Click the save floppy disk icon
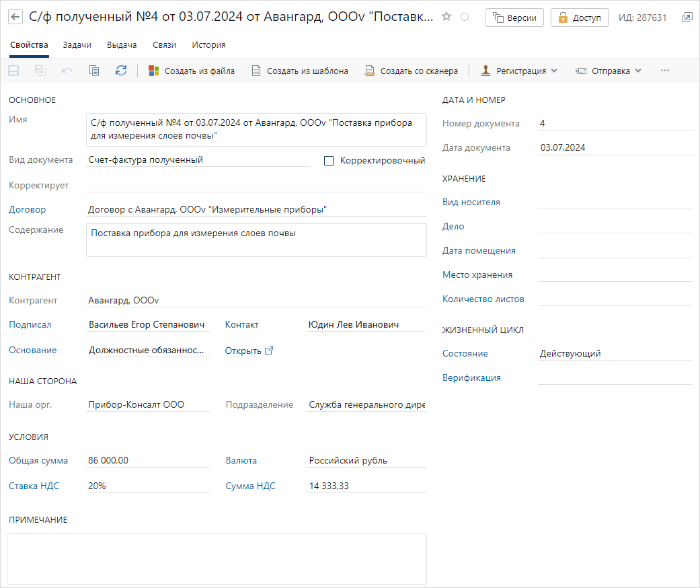Image resolution: width=700 pixels, height=588 pixels. tap(14, 71)
